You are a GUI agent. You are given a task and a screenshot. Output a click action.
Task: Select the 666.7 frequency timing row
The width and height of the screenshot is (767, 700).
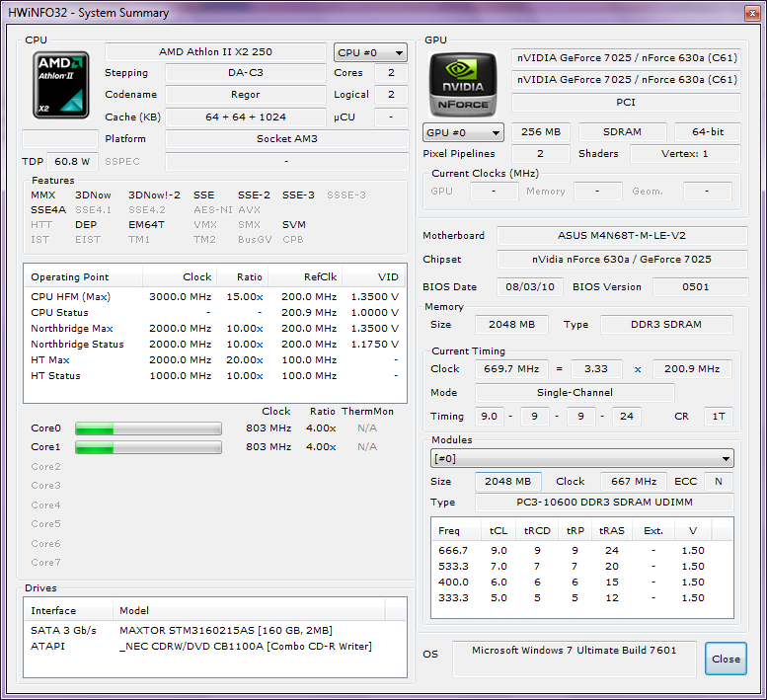(x=582, y=550)
